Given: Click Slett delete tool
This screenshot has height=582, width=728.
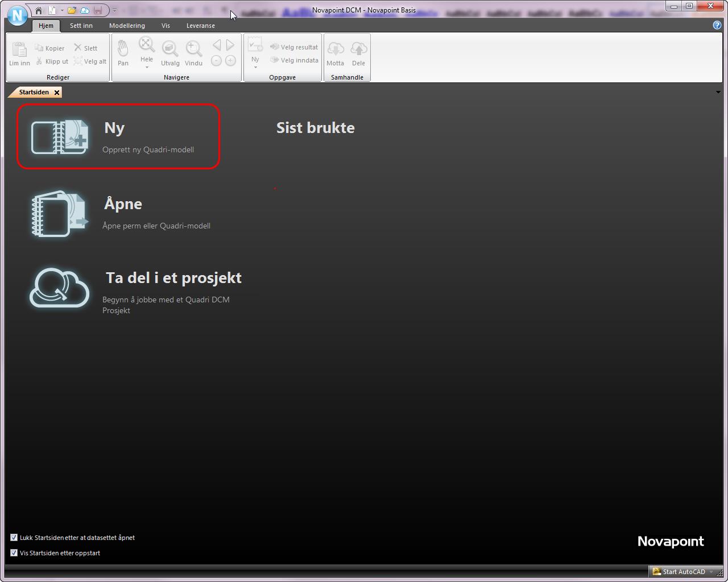Looking at the screenshot, I should tap(85, 48).
